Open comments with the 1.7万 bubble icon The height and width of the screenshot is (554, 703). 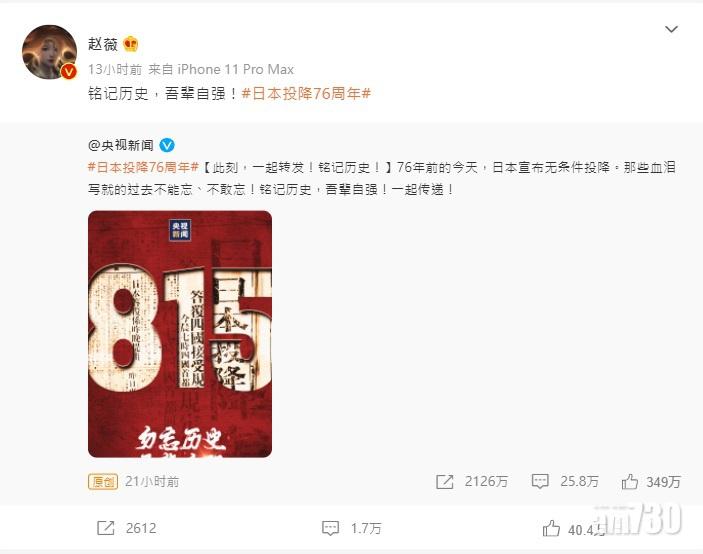pyautogui.click(x=330, y=528)
